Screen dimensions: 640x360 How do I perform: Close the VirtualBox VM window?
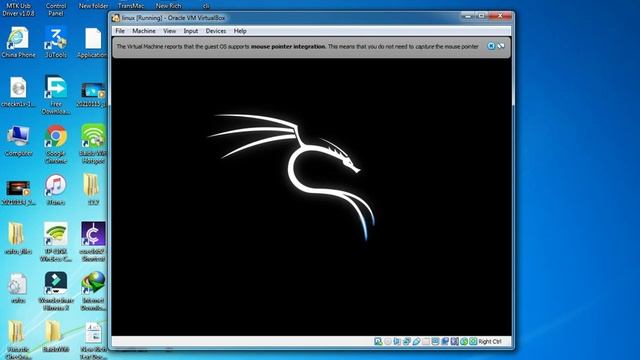500,16
